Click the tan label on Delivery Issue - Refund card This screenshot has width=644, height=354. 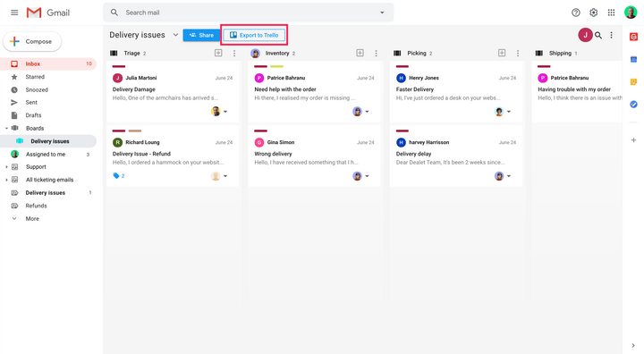point(135,131)
